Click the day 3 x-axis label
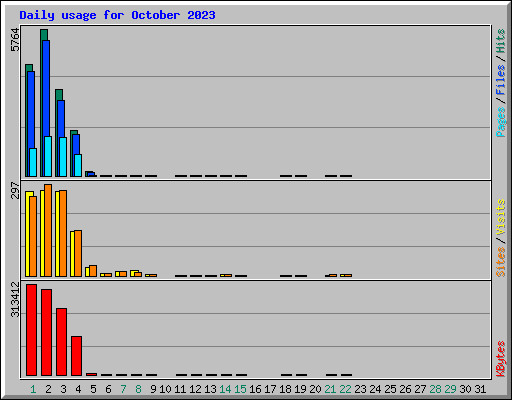 [x=63, y=389]
